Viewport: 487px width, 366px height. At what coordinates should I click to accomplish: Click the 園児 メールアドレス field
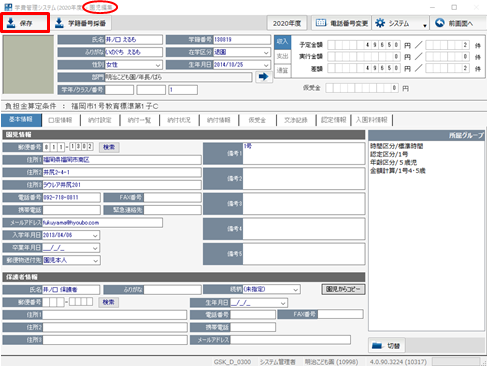(x=102, y=223)
